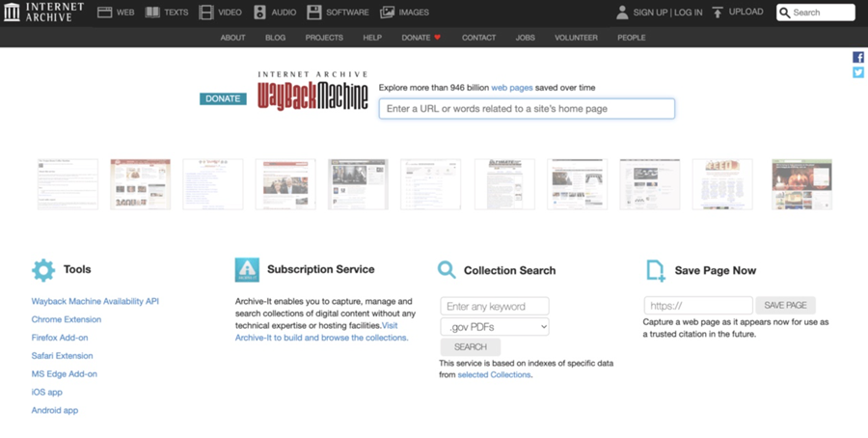Open the Projects menu item

tap(324, 38)
